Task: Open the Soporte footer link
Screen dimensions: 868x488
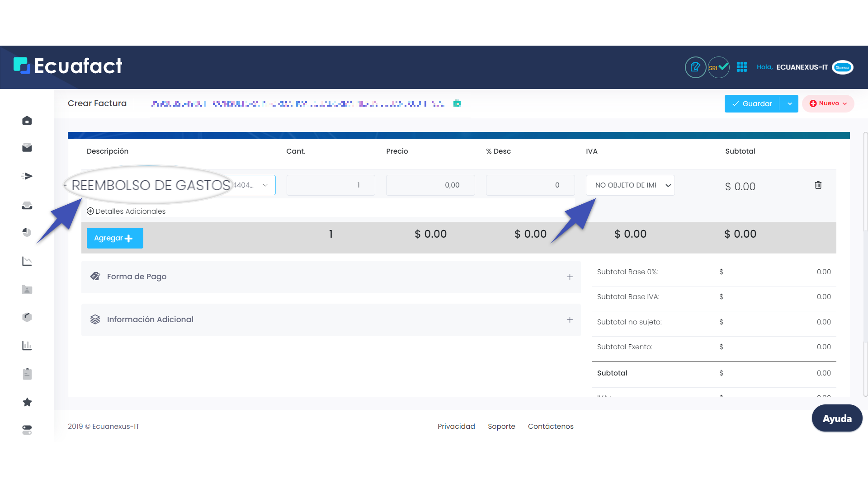Action: [x=501, y=427]
